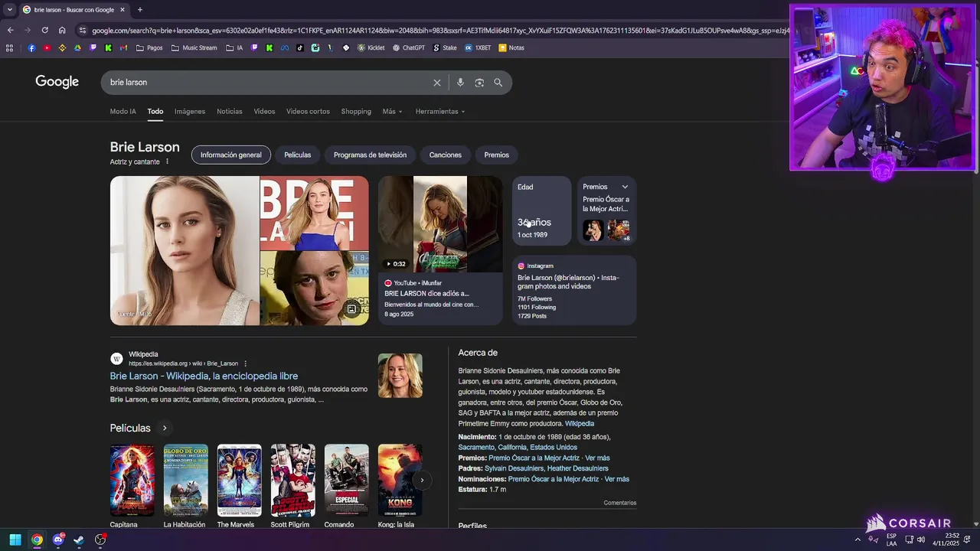Image resolution: width=980 pixels, height=551 pixels.
Task: Switch to the Imágenes tab
Action: pos(190,112)
